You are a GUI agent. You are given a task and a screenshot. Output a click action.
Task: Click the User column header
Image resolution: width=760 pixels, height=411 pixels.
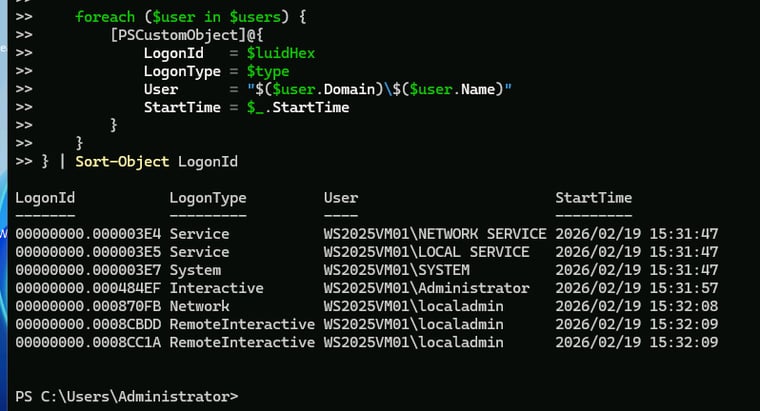point(341,198)
